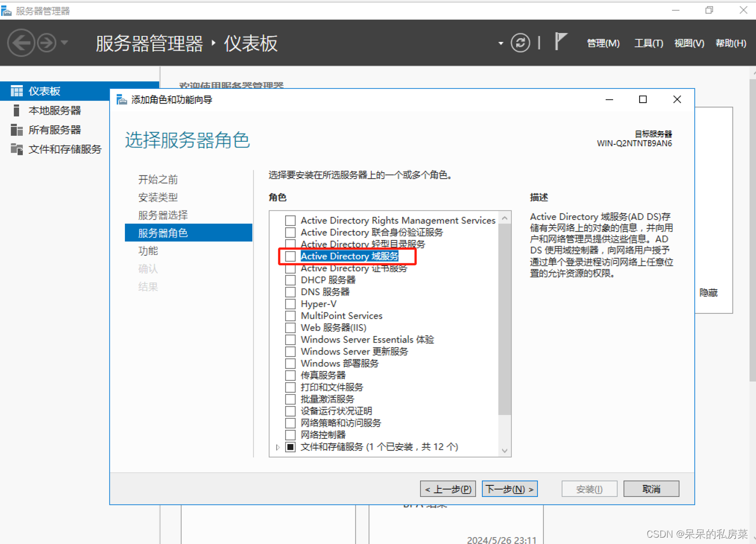Click the 仪表板 dashboard icon
Screen dimensions: 756x544
coord(17,91)
